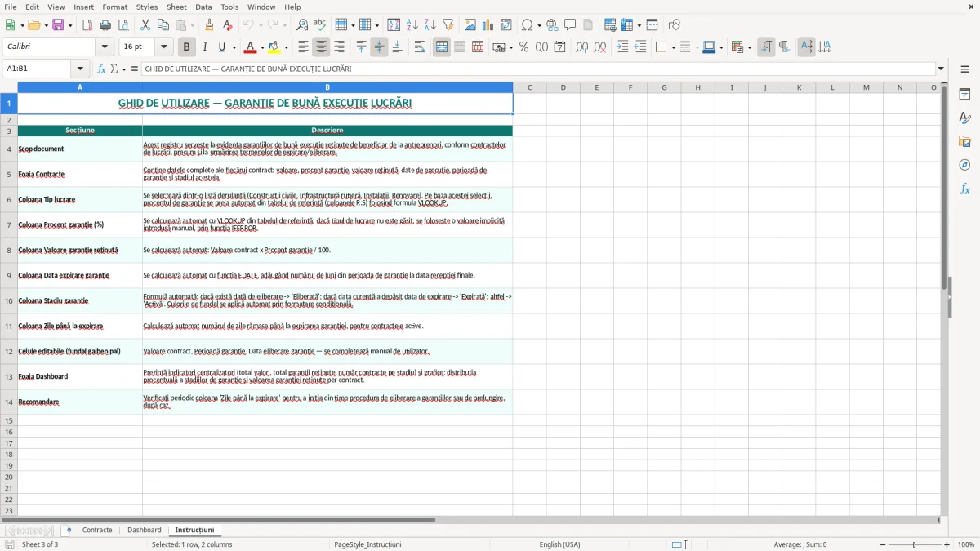This screenshot has width=980, height=551.
Task: Insert a comment
Action: pyautogui.click(x=570, y=25)
